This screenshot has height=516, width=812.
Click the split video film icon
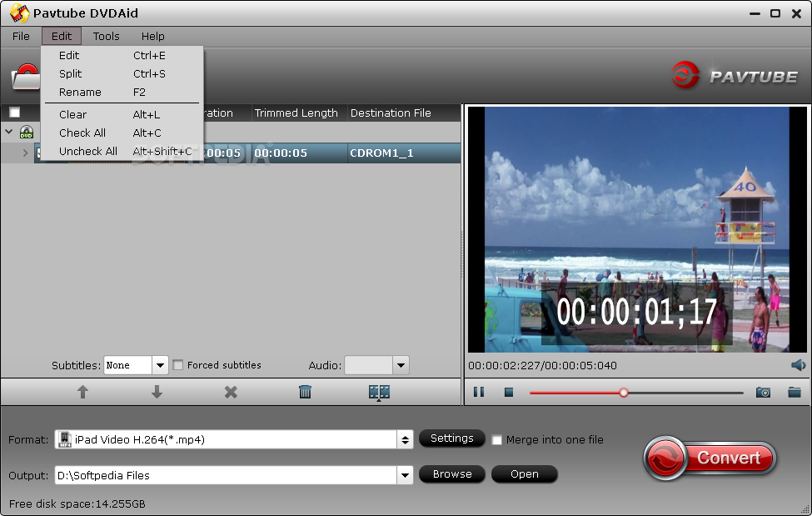[x=379, y=393]
